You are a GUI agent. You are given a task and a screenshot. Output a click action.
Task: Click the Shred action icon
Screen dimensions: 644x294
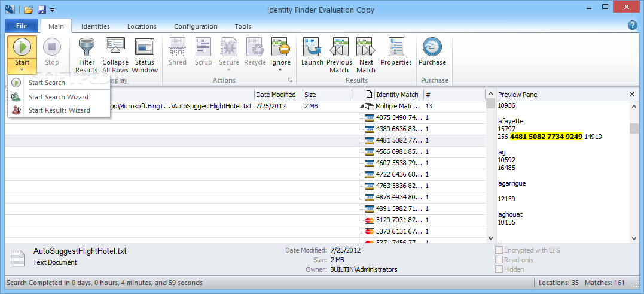[178, 47]
